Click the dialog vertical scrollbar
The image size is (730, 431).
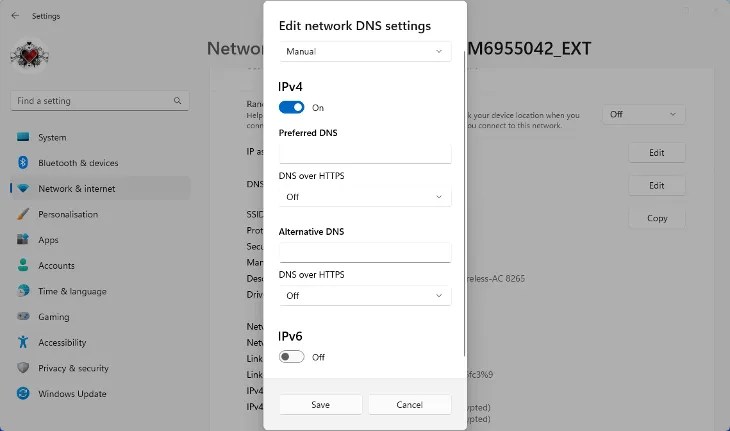click(464, 204)
